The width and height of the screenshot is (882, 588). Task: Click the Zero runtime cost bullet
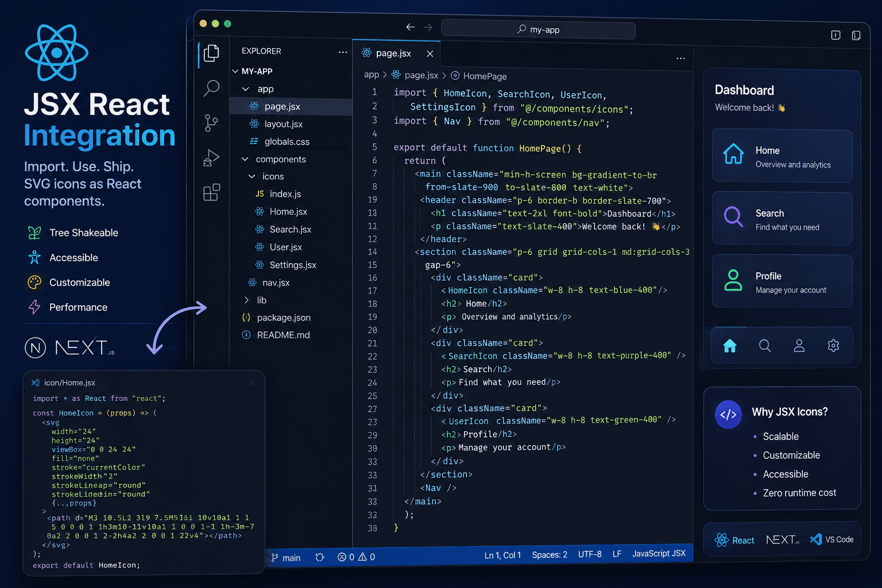point(799,493)
